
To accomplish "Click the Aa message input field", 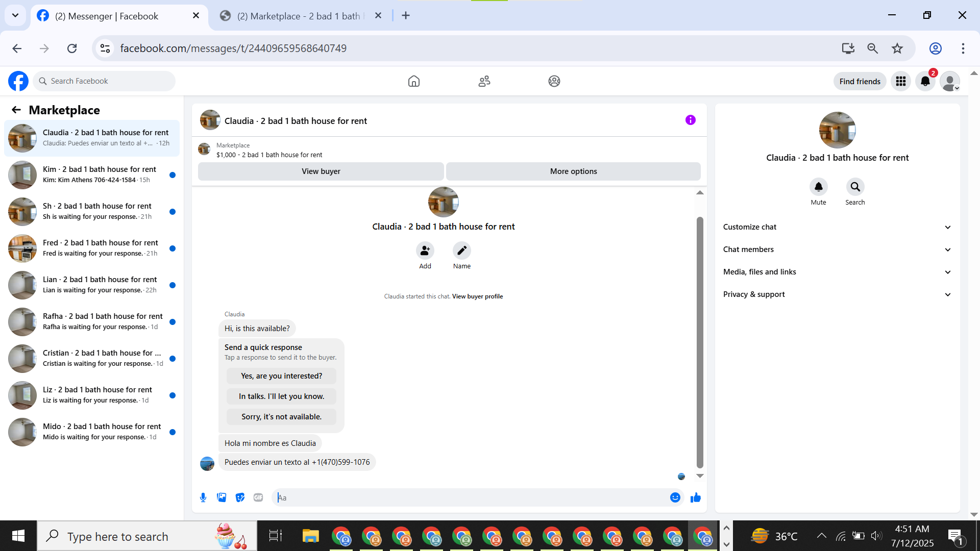I will [x=470, y=497].
